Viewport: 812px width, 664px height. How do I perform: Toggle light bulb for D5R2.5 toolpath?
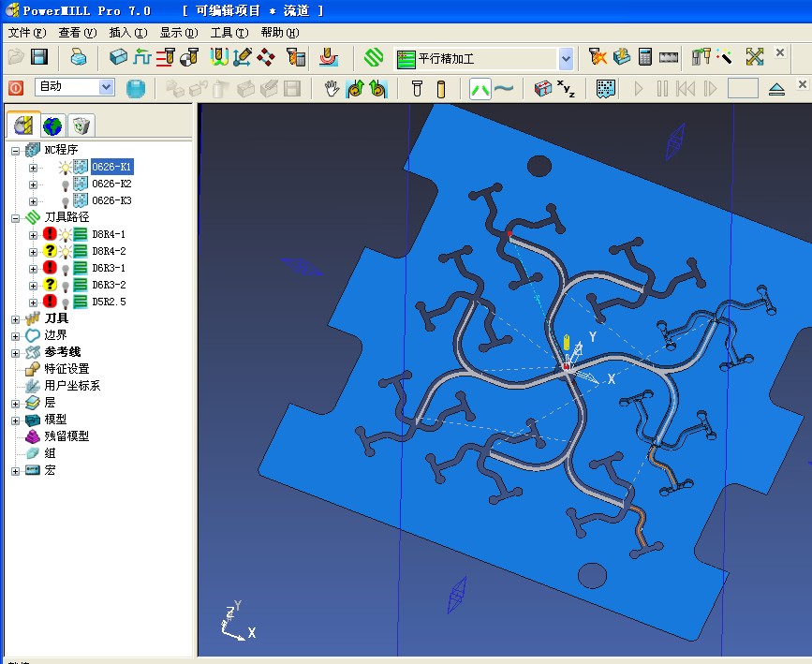[66, 303]
